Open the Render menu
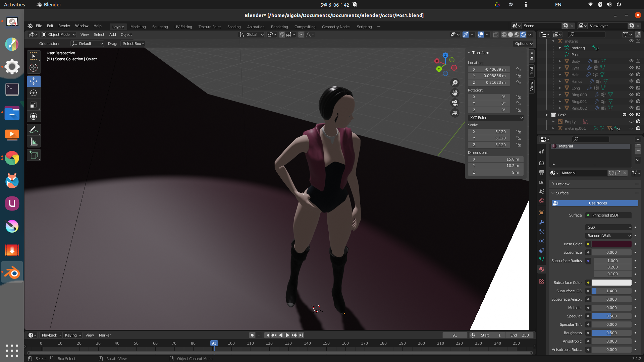The image size is (644, 362). [64, 26]
